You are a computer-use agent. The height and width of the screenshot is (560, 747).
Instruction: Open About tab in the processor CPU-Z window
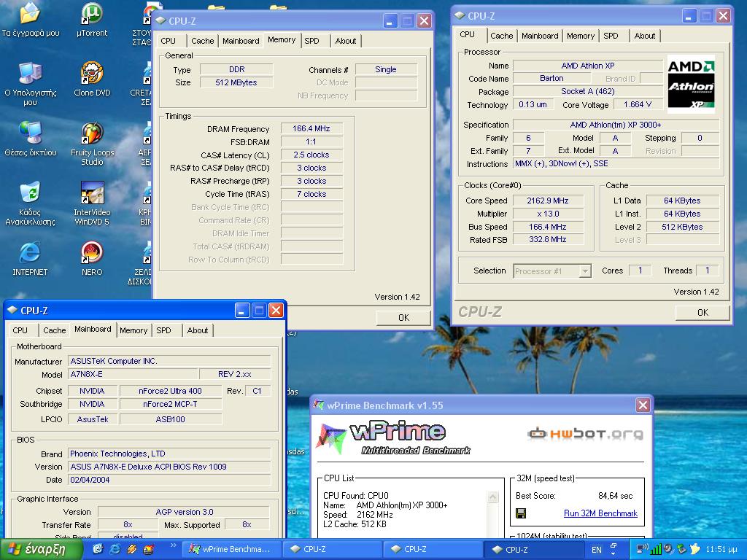pyautogui.click(x=645, y=36)
